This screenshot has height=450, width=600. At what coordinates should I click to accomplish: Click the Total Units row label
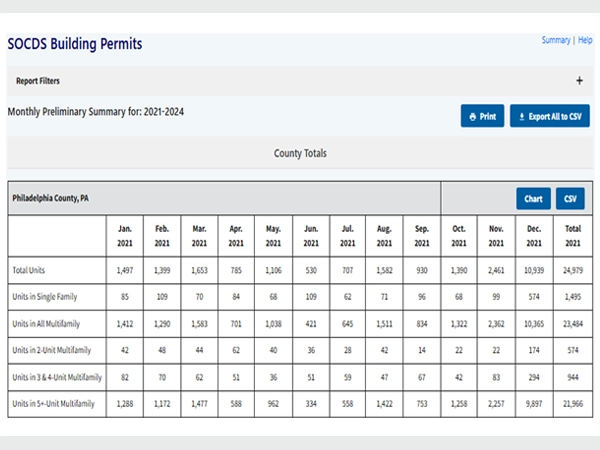(29, 270)
